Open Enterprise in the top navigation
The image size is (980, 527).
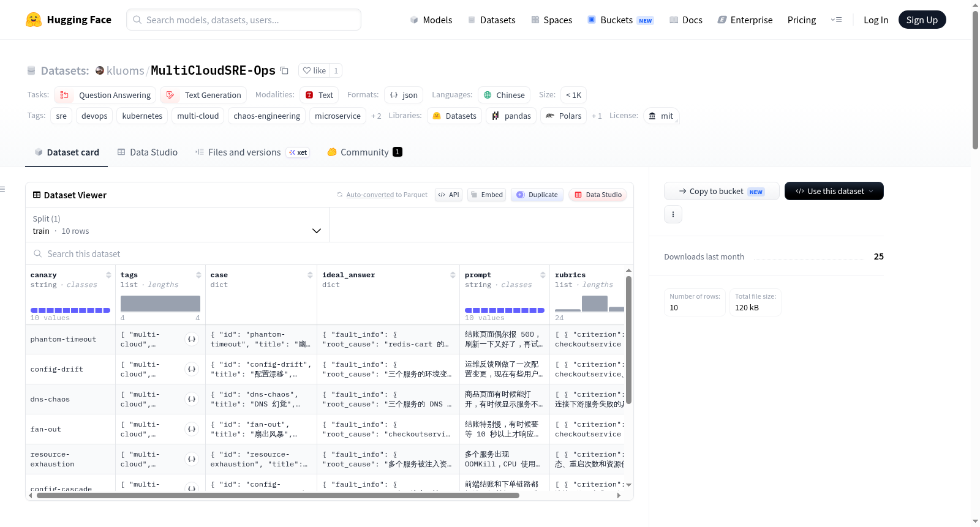(x=745, y=20)
